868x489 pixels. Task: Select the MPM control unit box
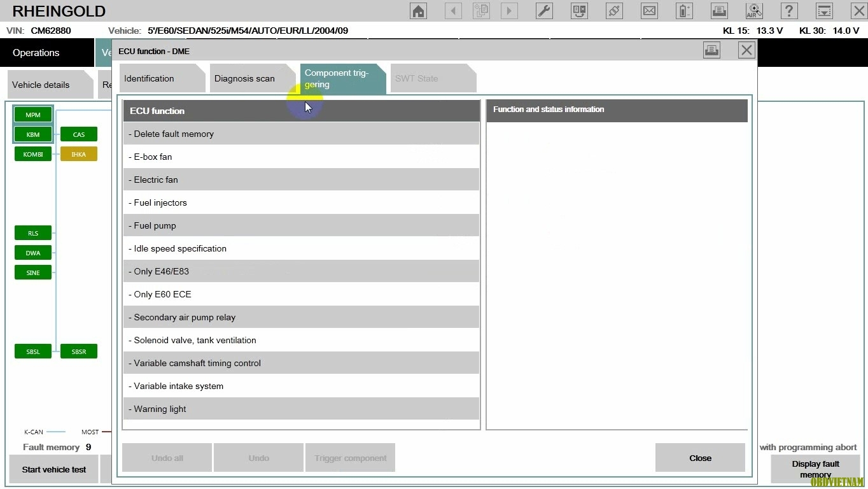[x=33, y=115]
